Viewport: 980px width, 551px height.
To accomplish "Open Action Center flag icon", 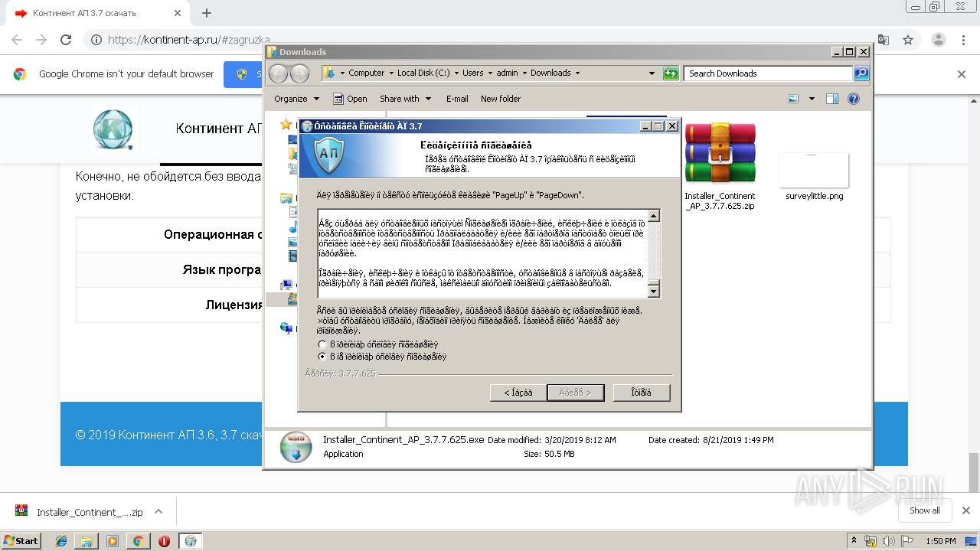I will [909, 541].
